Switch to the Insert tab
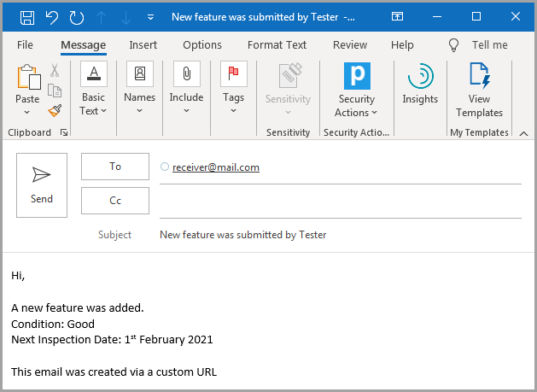The height and width of the screenshot is (392, 537). 143,45
